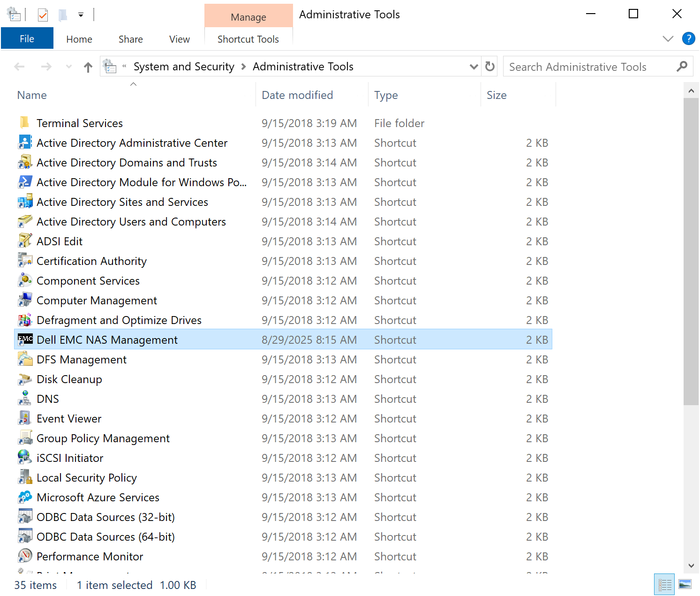Screen dimensions: 700x596
Task: Open the address bar history dropdown
Action: pyautogui.click(x=474, y=67)
